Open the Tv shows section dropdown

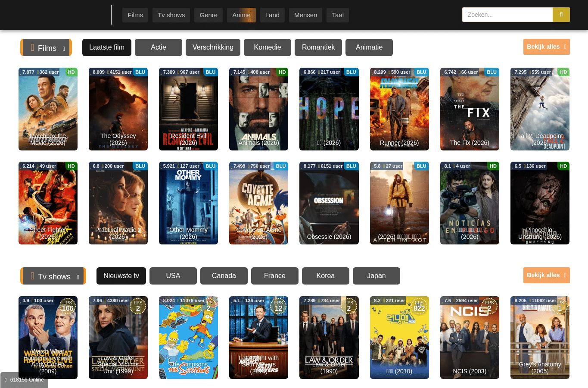pyautogui.click(x=53, y=276)
